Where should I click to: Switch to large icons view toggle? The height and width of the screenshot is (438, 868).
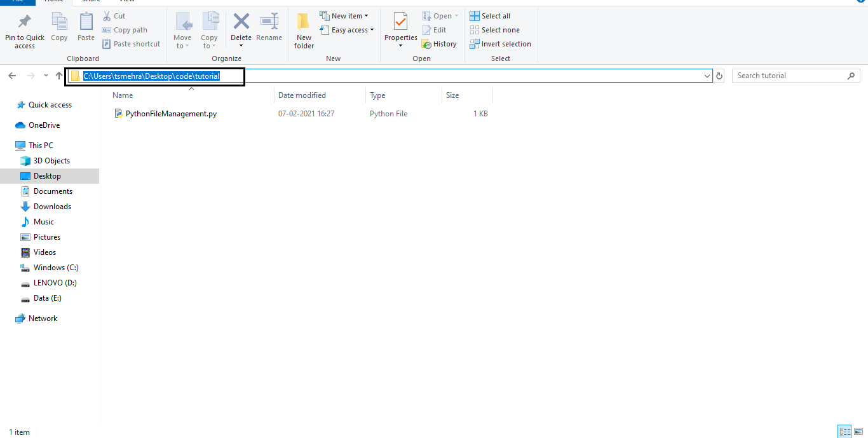click(x=858, y=432)
